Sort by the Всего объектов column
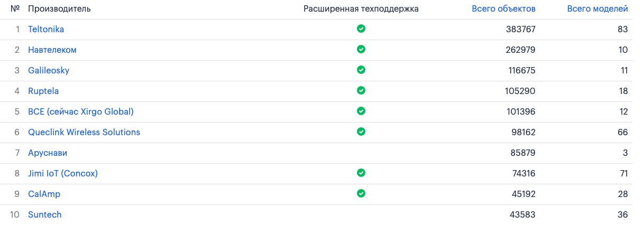Image resolution: width=644 pixels, height=225 pixels. pyautogui.click(x=503, y=9)
